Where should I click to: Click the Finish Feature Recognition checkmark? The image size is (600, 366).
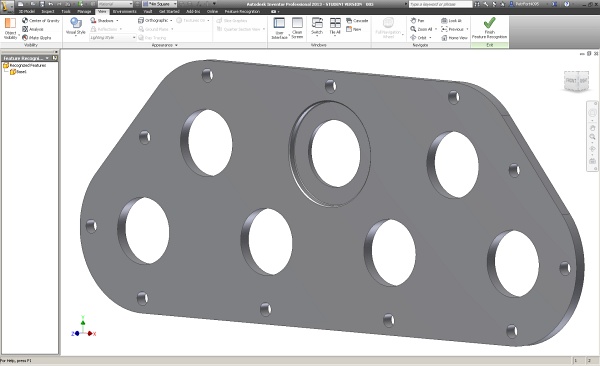click(x=489, y=23)
